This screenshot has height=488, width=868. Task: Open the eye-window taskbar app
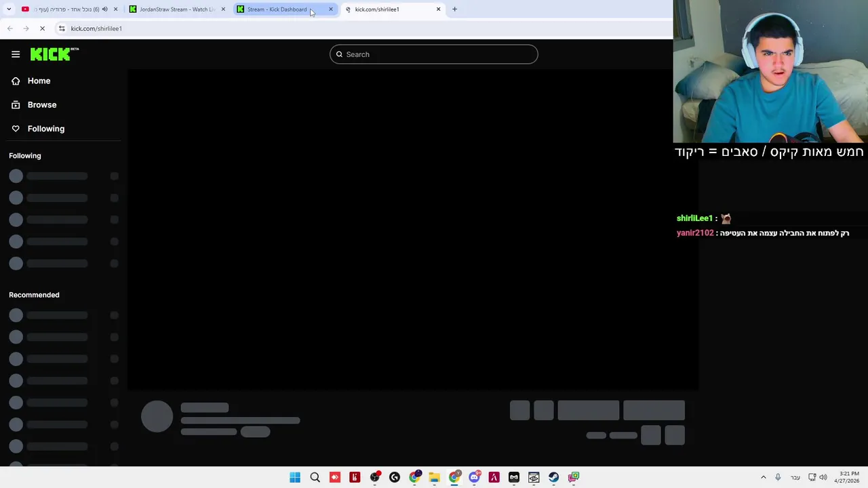pos(534,477)
